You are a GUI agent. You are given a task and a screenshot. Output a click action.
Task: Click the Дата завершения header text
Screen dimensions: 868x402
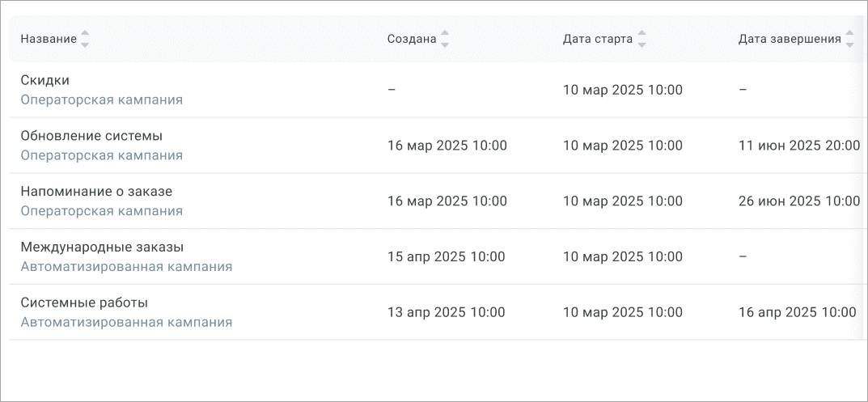[x=789, y=39]
